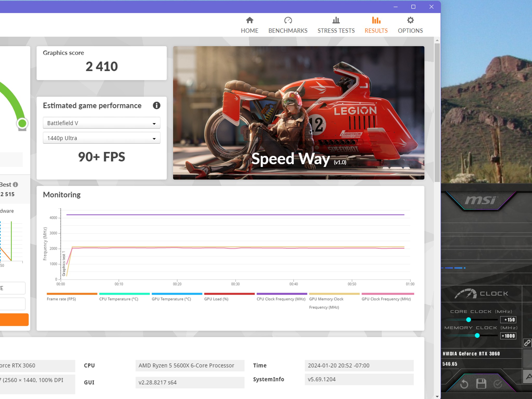Screen dimensions: 532x399
Task: Click NVIDIA GeForce RTX 3060 label in Afterburner
Action: (x=471, y=354)
